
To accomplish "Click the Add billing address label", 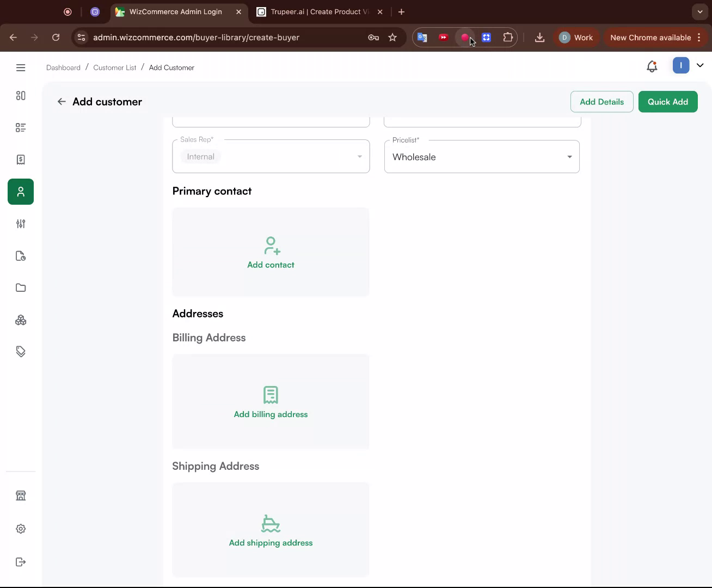I will (271, 414).
